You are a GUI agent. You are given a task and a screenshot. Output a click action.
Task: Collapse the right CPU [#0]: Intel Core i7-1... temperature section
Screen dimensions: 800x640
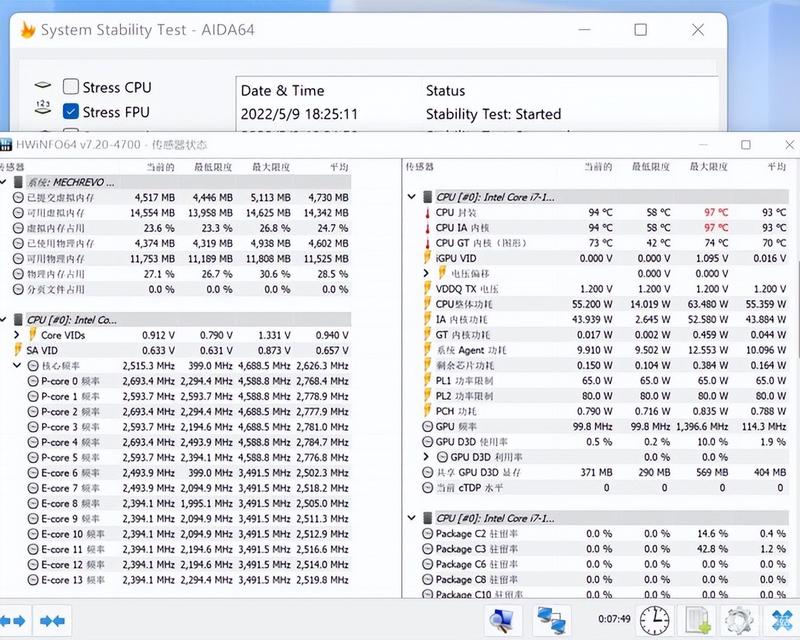click(x=412, y=197)
